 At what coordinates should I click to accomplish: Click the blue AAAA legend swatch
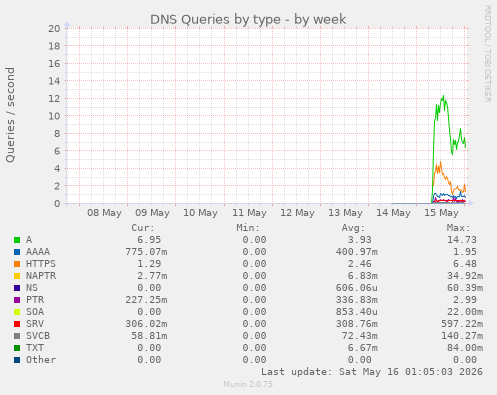(x=17, y=252)
